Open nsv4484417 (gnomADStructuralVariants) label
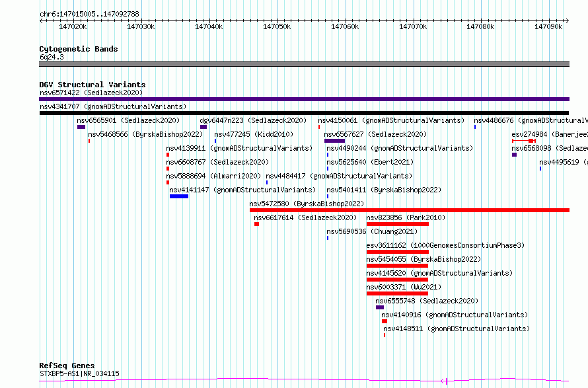This screenshot has width=588, height=388. click(339, 176)
